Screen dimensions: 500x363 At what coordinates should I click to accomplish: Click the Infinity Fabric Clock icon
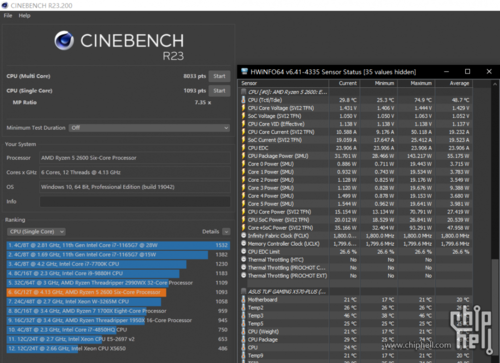244,235
